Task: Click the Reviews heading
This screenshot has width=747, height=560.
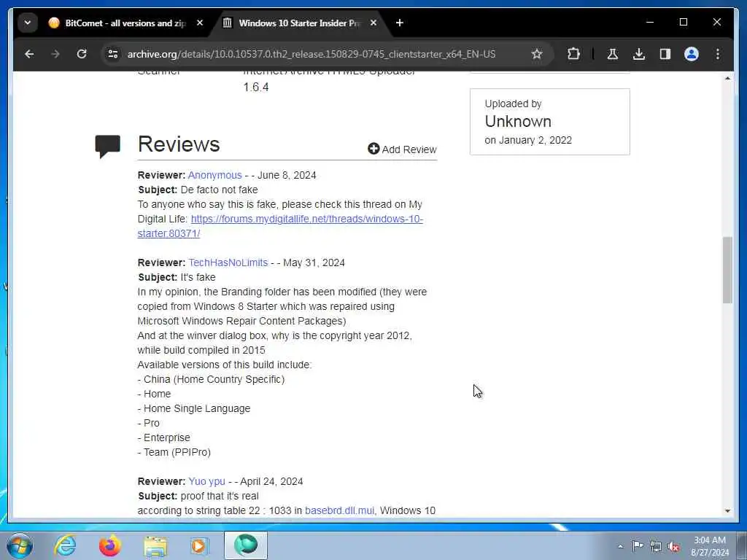Action: click(x=179, y=144)
